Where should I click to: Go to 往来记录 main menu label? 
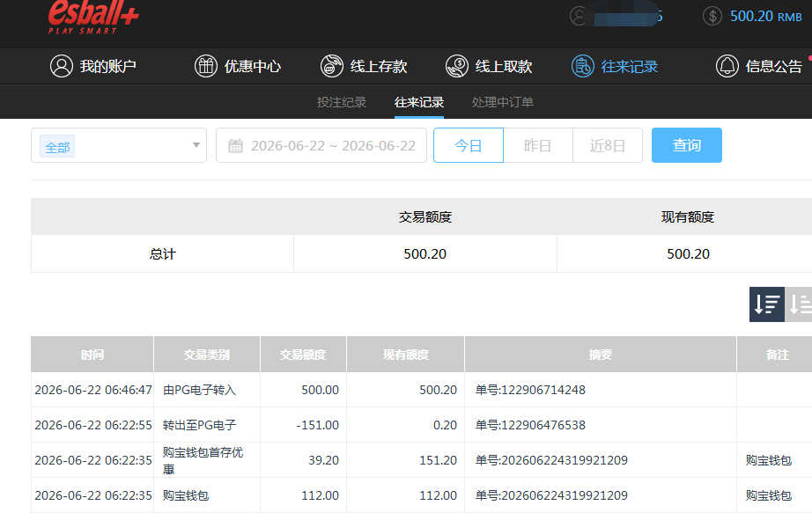[629, 66]
